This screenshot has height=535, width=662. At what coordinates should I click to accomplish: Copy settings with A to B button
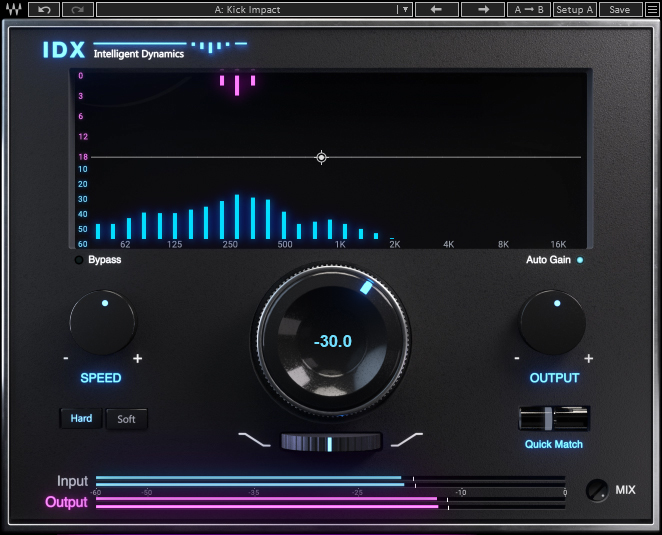528,10
